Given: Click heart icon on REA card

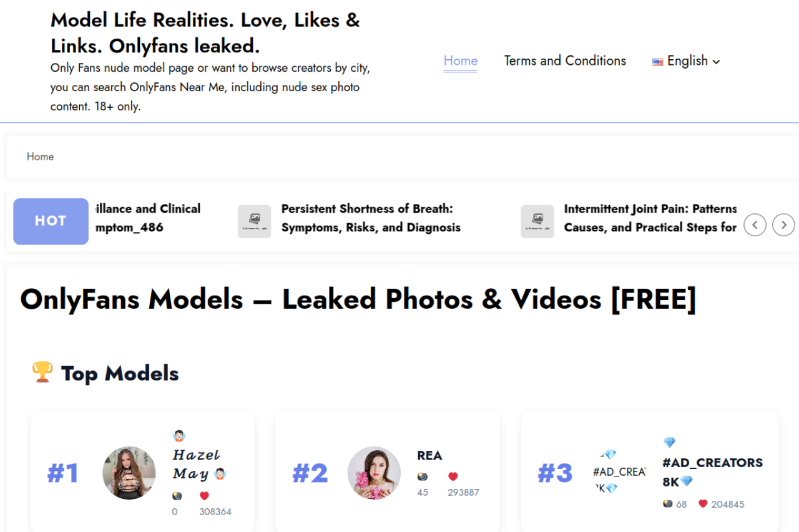Looking at the screenshot, I should tap(453, 476).
